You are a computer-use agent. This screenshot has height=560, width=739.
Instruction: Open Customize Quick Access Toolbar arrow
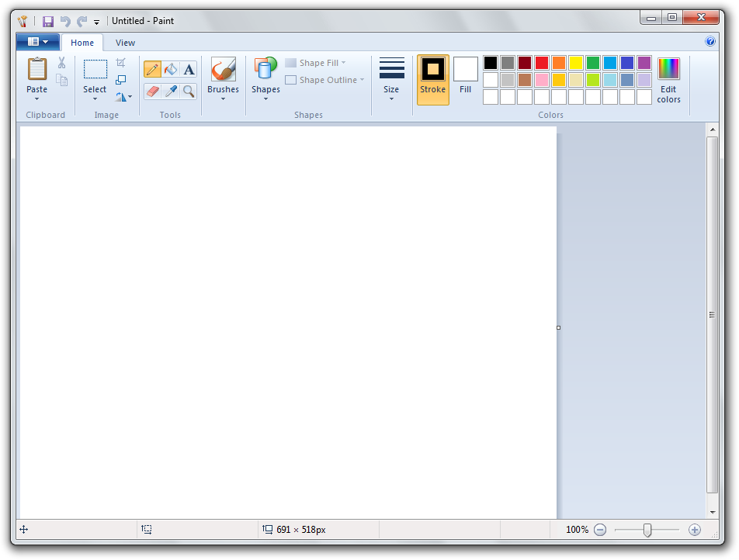pos(96,22)
